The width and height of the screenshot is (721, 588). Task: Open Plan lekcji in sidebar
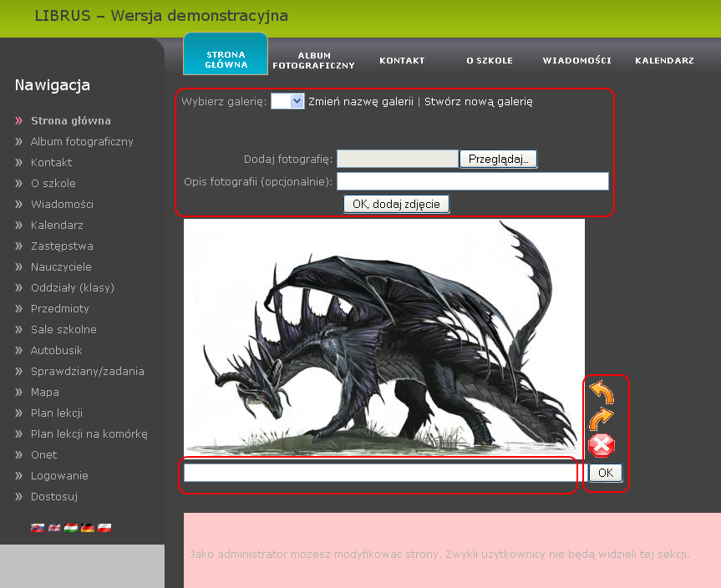pos(57,413)
